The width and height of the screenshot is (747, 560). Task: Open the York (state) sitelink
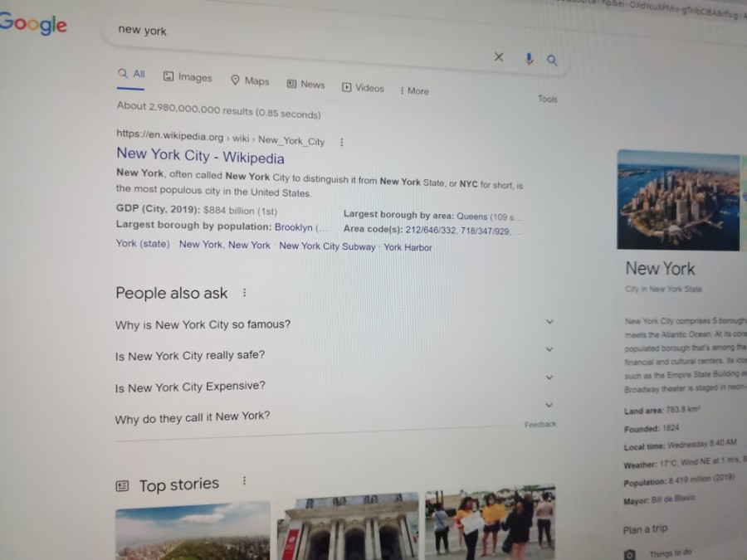(x=143, y=244)
